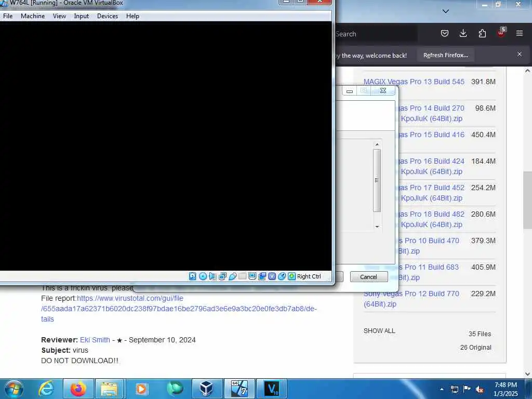Open the VirtualBox Machine menu
The width and height of the screenshot is (532, 399).
(x=33, y=16)
